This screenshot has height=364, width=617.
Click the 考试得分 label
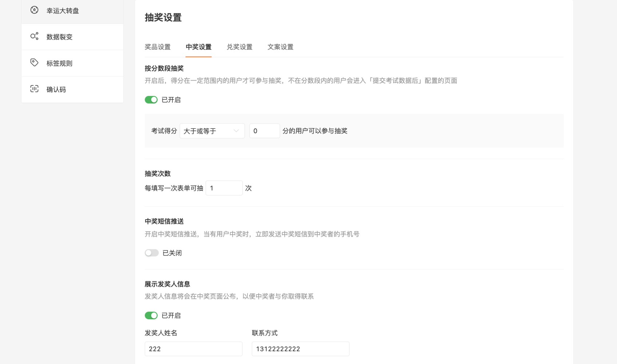click(164, 131)
